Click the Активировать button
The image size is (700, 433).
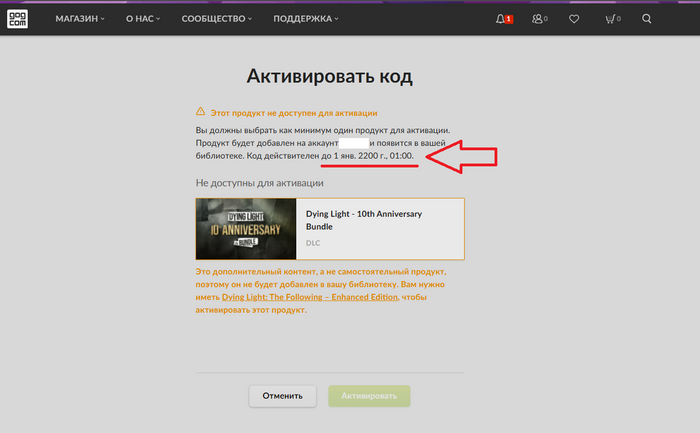(369, 396)
